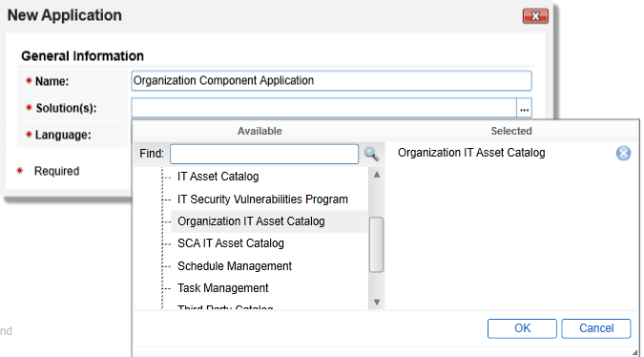The width and height of the screenshot is (644, 357).
Task: Click the magnifier search icon next to Find
Action: pyautogui.click(x=371, y=154)
